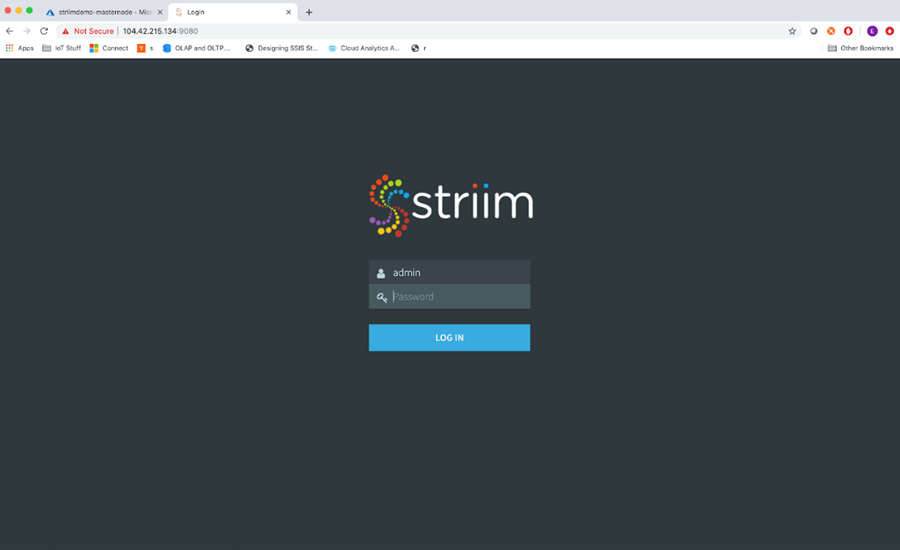
Task: Click the red Opera-style extension icon
Action: click(x=848, y=31)
